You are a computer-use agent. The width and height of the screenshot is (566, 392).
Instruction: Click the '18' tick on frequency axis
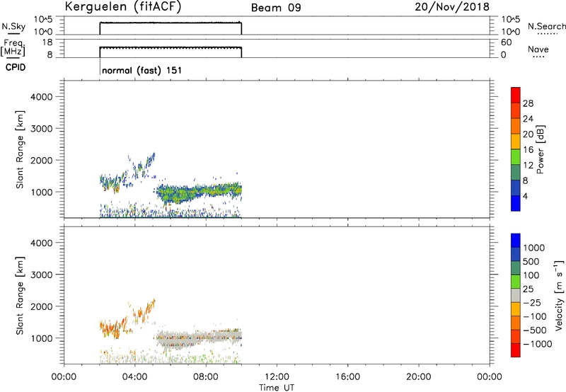[47, 42]
